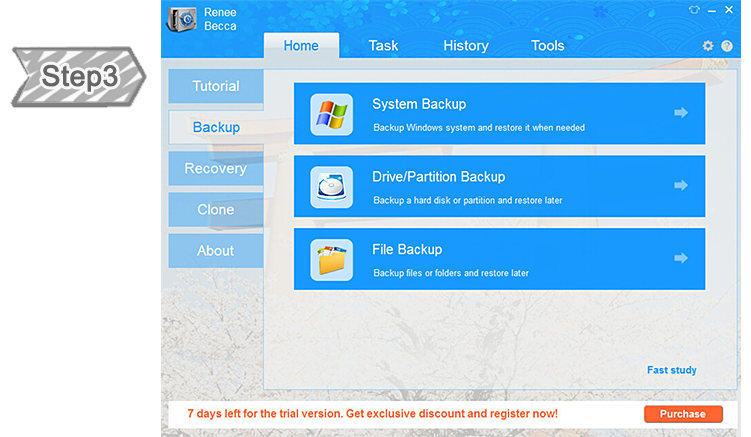Open help with the question mark icon
This screenshot has height=437, width=751.
pos(728,46)
